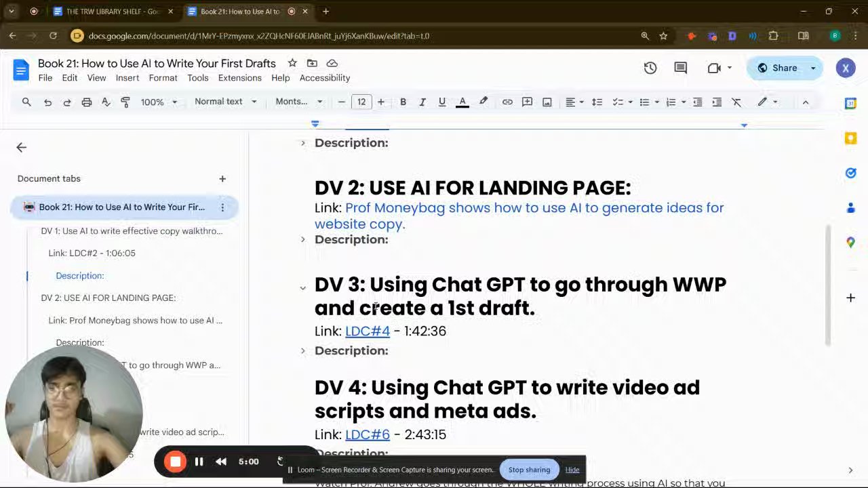
Task: Jump to DV 2 outline heading
Action: coord(108,298)
